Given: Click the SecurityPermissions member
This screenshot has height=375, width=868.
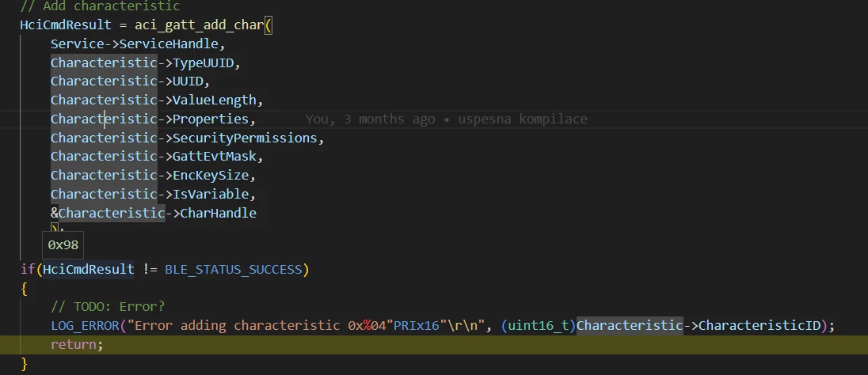Looking at the screenshot, I should click(x=246, y=138).
